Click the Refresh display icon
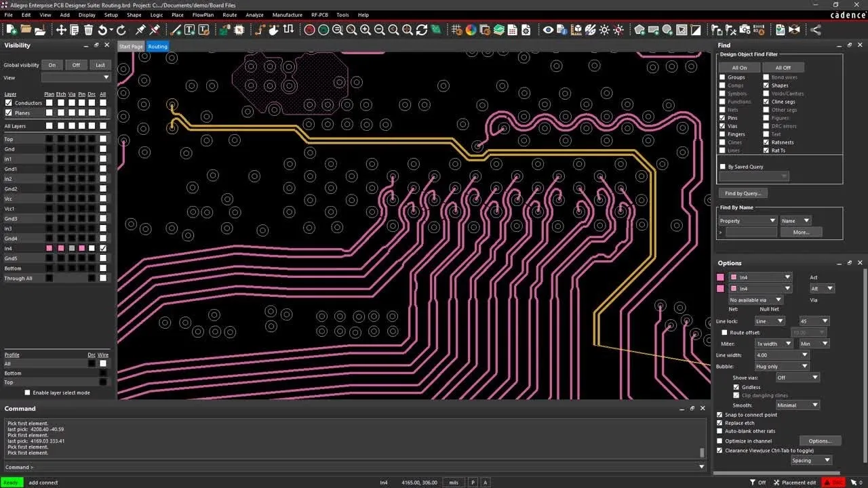The image size is (868, 488). point(422,30)
